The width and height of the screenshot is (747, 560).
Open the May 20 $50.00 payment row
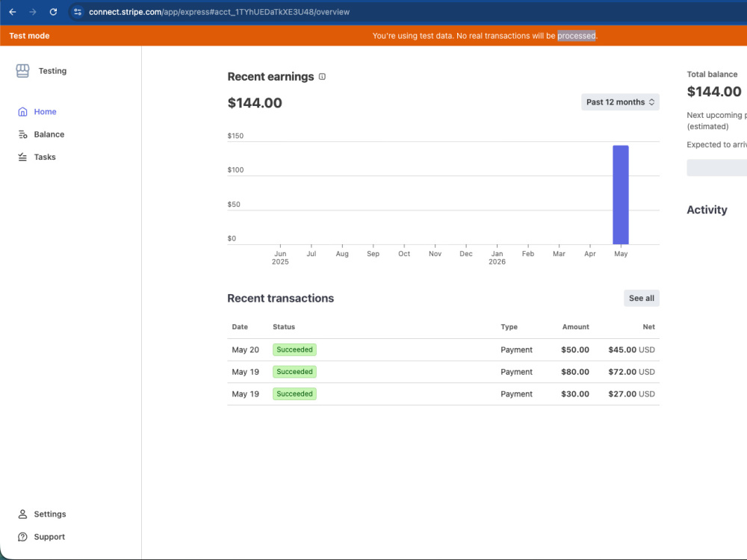tap(443, 350)
